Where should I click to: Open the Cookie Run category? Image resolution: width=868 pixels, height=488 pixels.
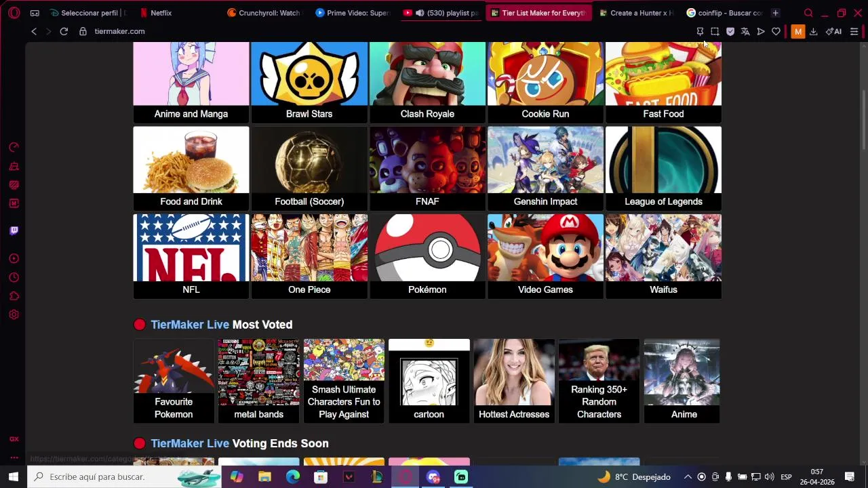point(545,83)
